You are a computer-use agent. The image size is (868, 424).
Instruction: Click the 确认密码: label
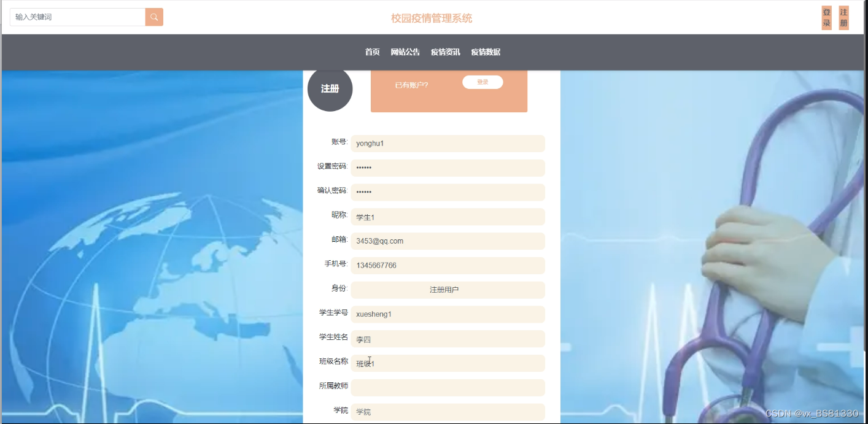click(332, 190)
